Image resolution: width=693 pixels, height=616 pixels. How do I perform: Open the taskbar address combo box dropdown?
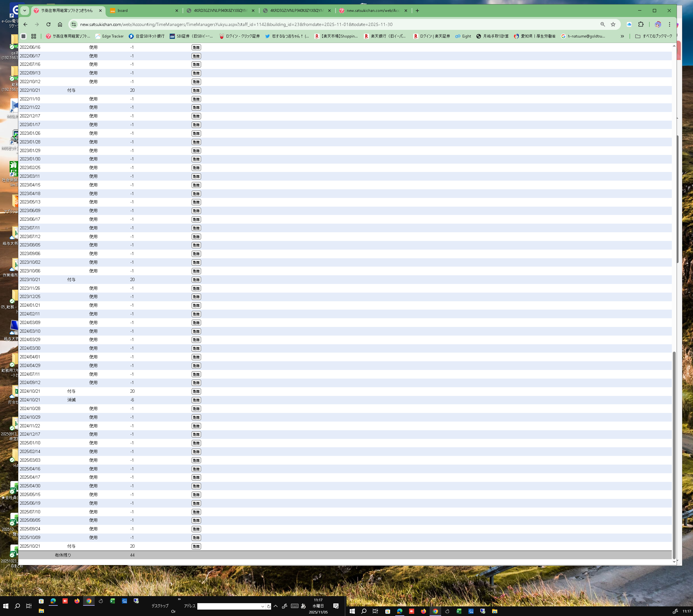(262, 606)
